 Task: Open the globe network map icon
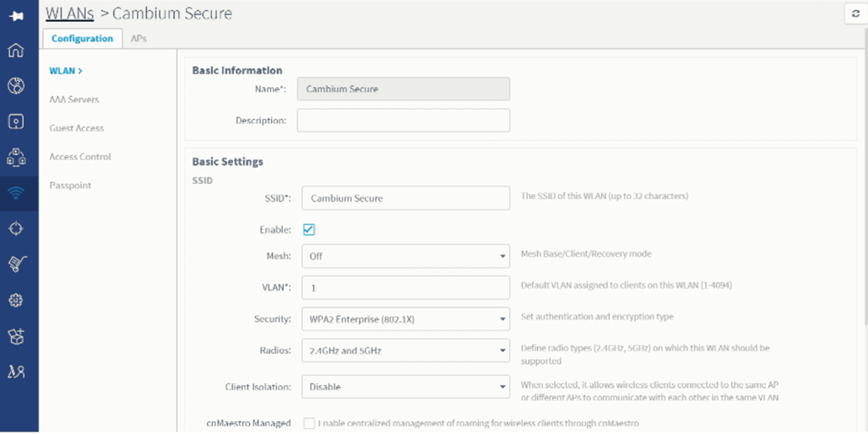16,86
